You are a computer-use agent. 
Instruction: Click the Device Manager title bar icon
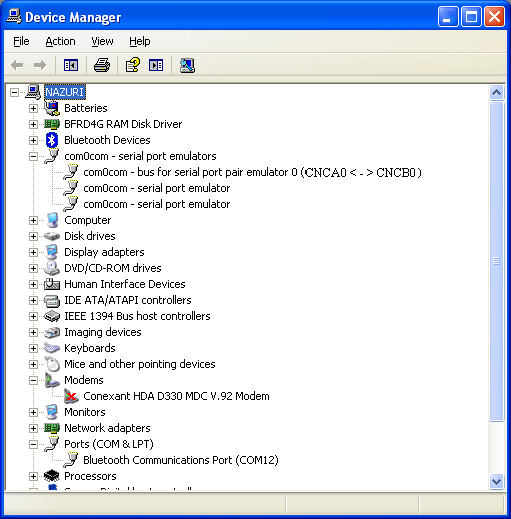(14, 16)
